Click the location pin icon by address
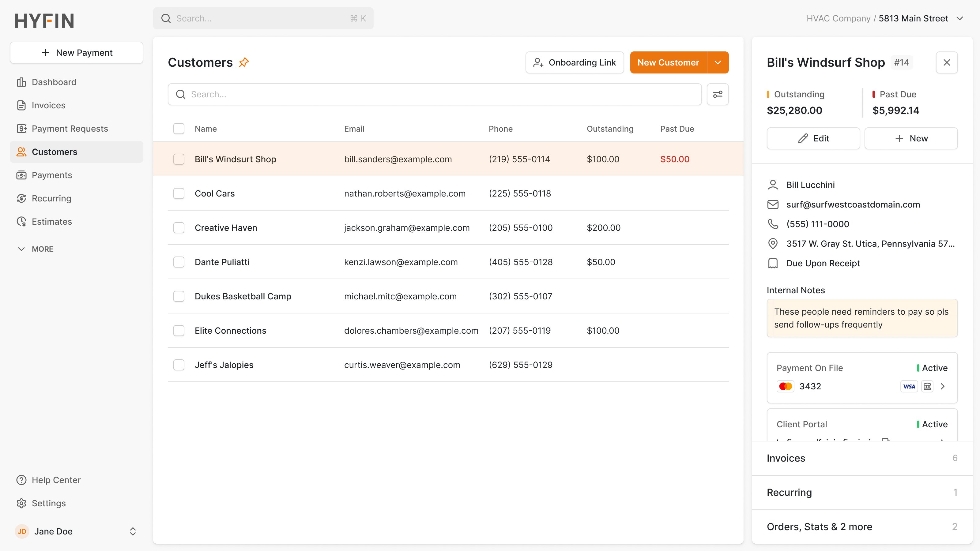Viewport: 980px width, 551px height. 773,244
